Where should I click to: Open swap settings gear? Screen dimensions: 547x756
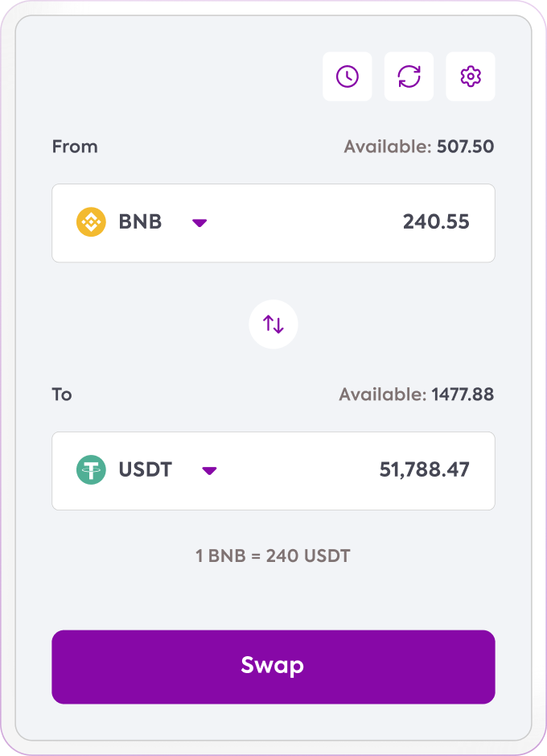point(471,76)
